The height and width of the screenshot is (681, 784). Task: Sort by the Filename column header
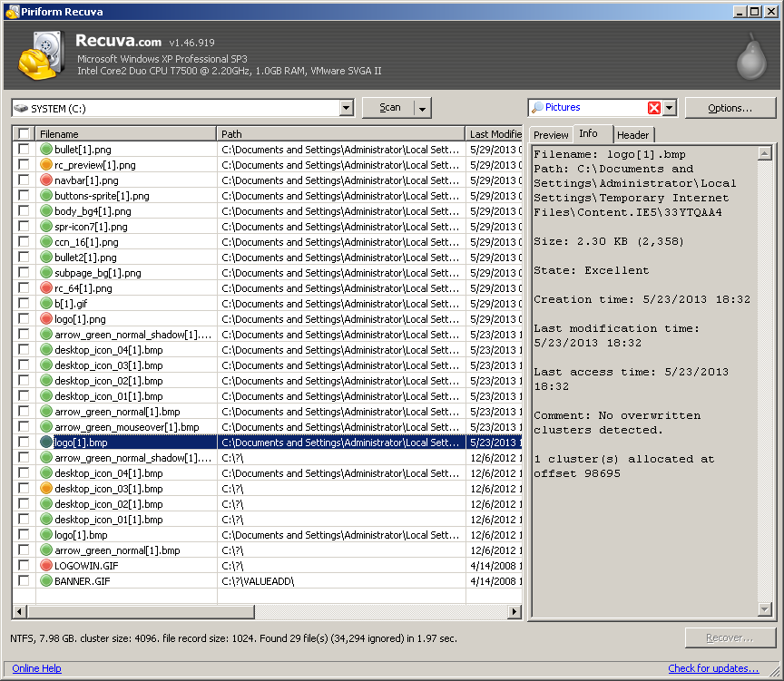tap(126, 134)
